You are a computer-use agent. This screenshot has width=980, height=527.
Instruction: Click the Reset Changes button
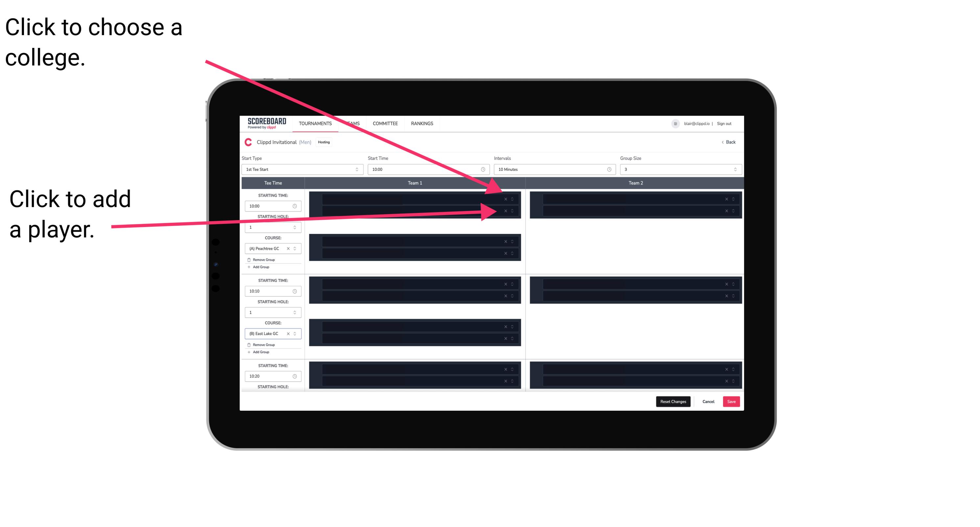(674, 401)
